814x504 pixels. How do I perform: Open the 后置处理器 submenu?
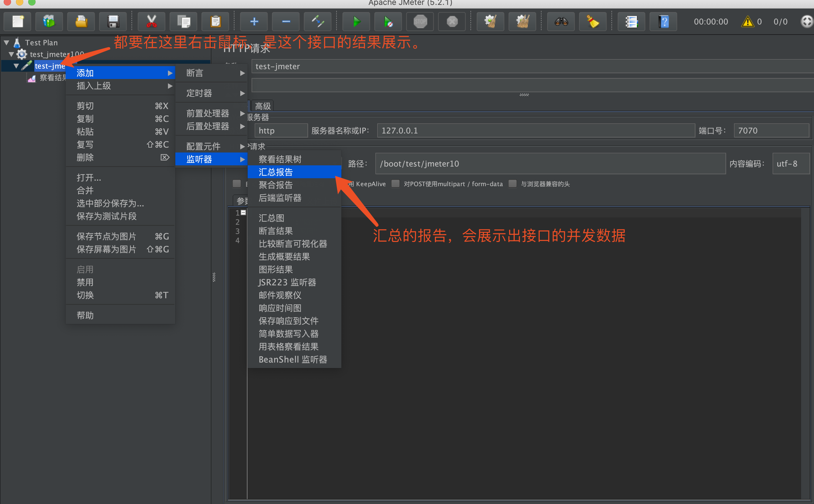(211, 126)
